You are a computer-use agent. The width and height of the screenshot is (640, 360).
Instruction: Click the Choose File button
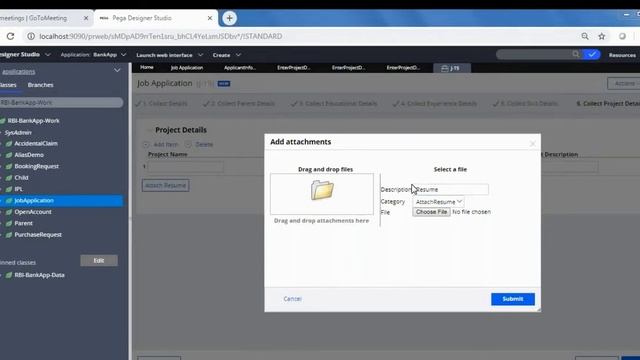tap(431, 212)
